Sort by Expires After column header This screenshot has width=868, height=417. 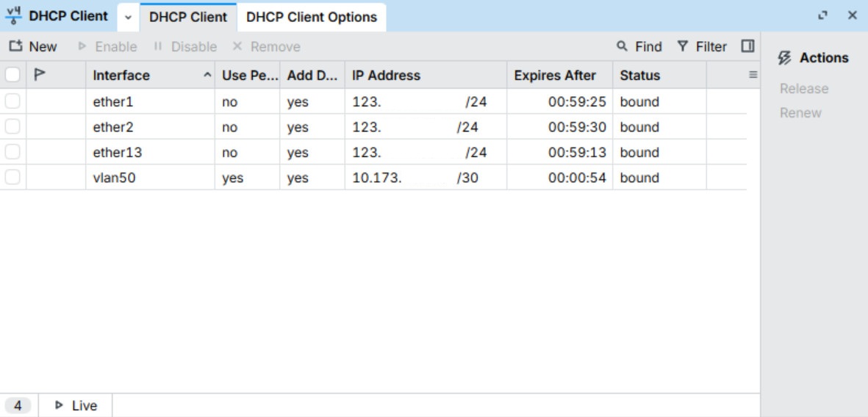tap(559, 75)
